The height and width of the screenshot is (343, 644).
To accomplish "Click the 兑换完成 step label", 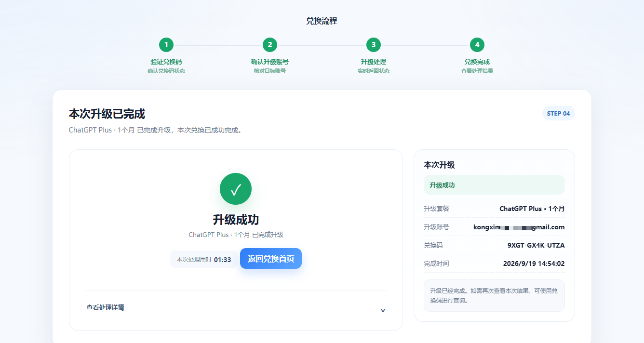I will [477, 62].
